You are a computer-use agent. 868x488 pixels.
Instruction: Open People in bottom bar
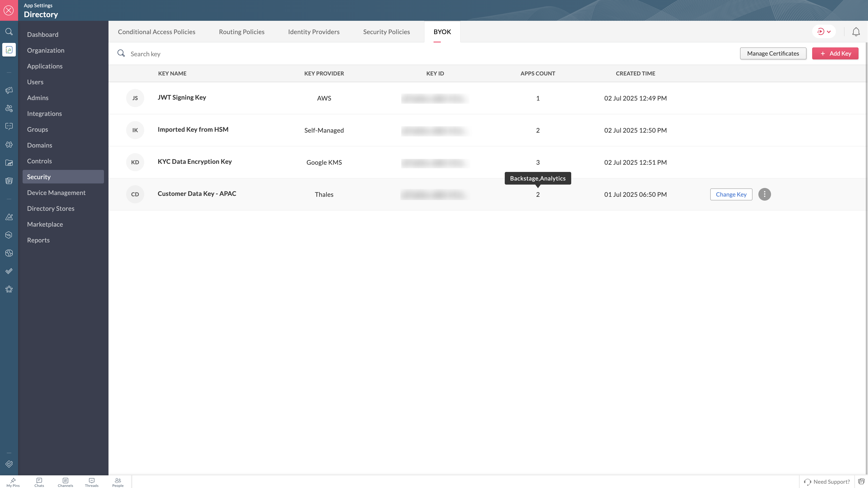point(118,482)
